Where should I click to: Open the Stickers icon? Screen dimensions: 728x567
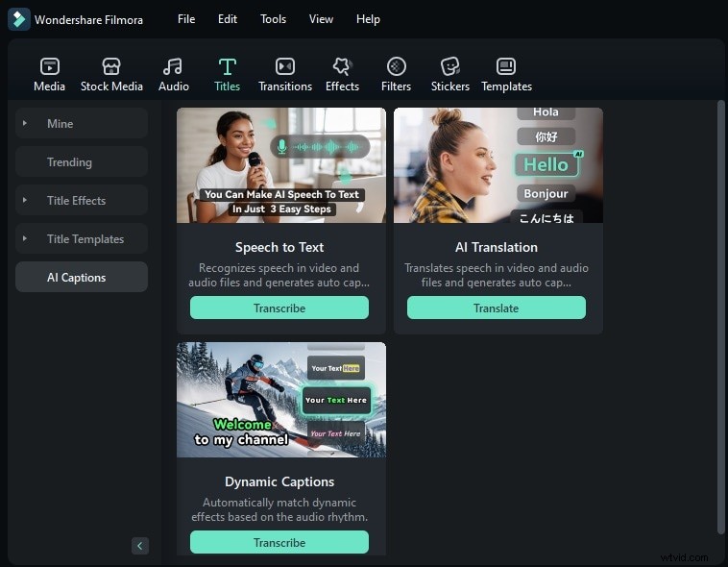[449, 66]
